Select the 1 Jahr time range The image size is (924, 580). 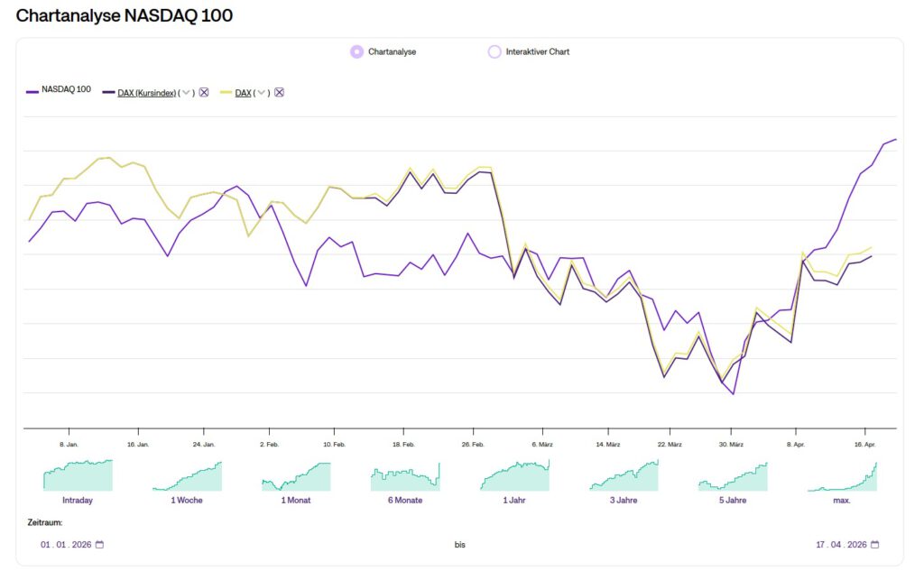coord(514,474)
